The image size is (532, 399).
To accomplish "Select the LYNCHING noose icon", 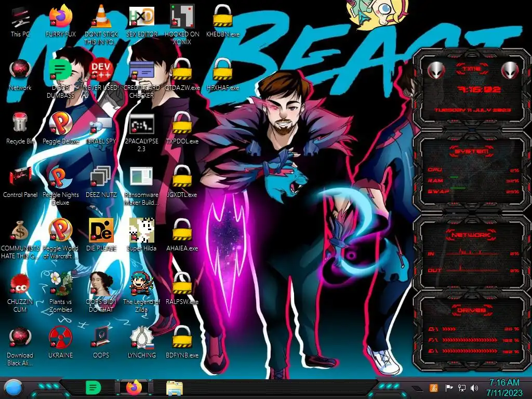I will point(141,343).
